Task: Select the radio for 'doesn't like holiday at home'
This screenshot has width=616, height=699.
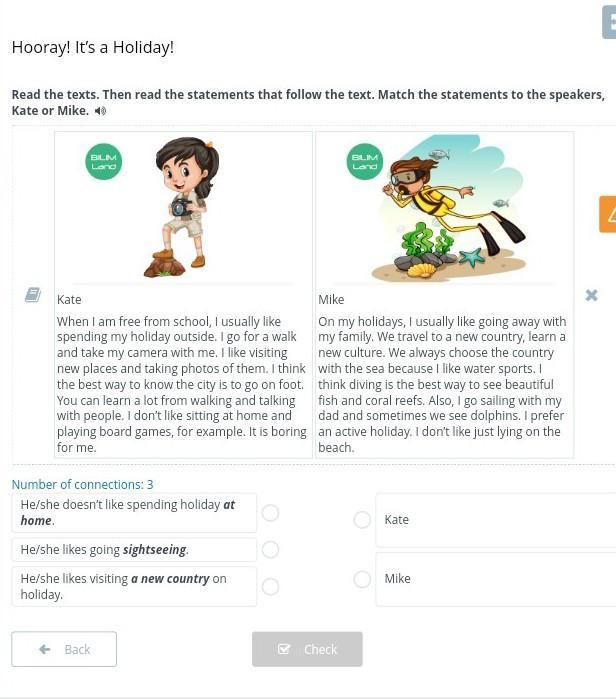Action: (x=271, y=513)
